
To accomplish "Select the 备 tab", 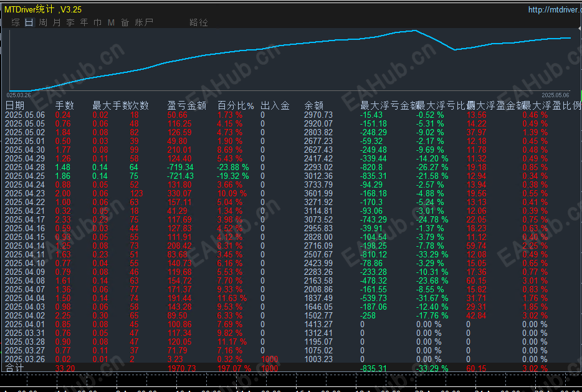I will coord(125,22).
